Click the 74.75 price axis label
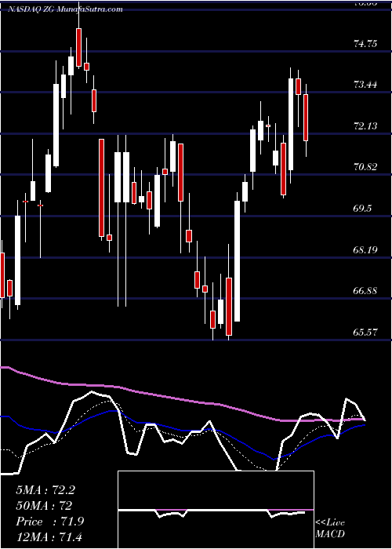Viewport: 392px width, 549px height. pos(365,44)
